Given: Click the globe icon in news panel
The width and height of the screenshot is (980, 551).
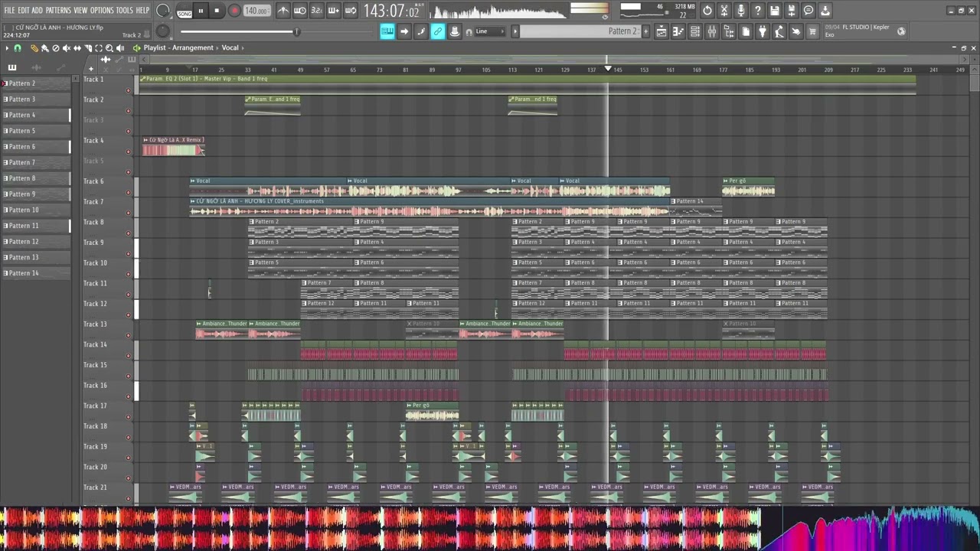Looking at the screenshot, I should (901, 31).
